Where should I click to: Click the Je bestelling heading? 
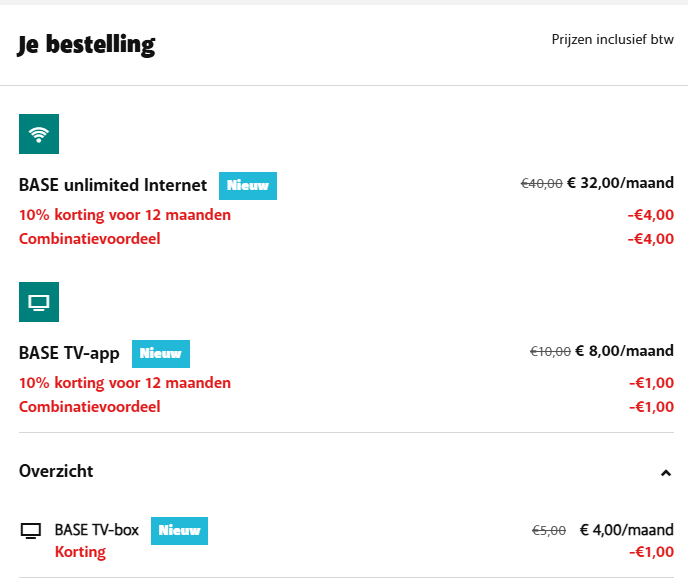86,45
